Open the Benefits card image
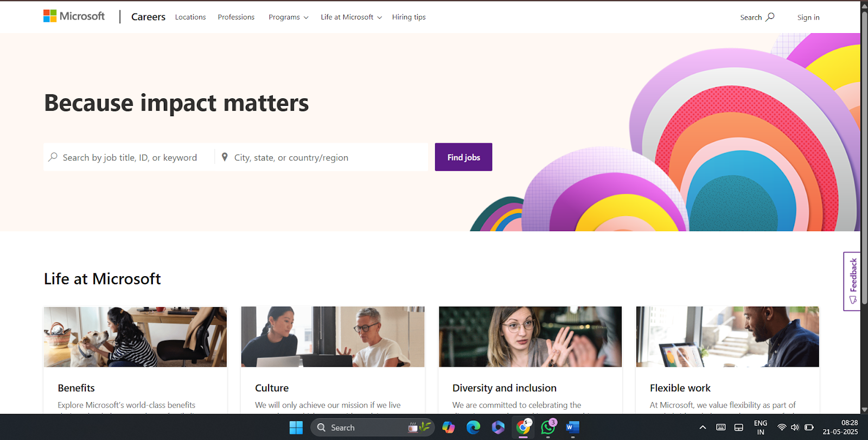Image resolution: width=868 pixels, height=440 pixels. (135, 337)
